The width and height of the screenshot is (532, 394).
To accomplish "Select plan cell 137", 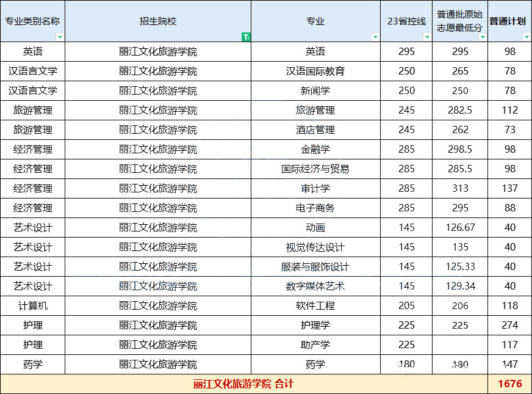I will point(509,189).
